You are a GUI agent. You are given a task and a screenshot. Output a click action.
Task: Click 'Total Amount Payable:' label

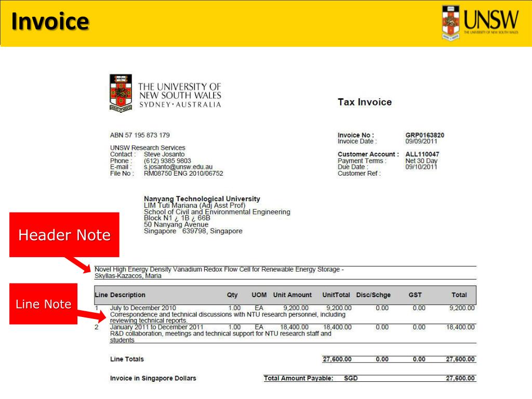click(x=299, y=378)
